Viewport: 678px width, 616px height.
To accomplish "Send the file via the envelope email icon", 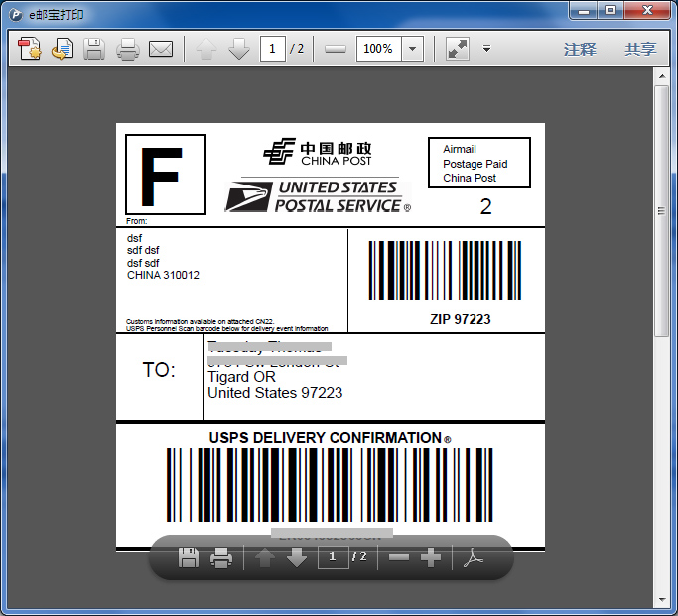I will (x=161, y=49).
